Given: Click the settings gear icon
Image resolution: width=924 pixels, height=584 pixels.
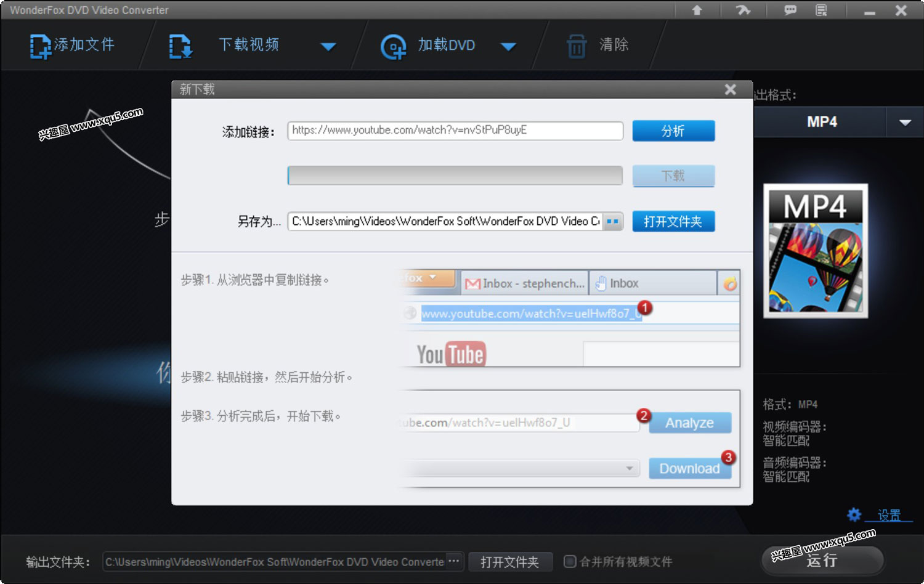Looking at the screenshot, I should [x=854, y=514].
